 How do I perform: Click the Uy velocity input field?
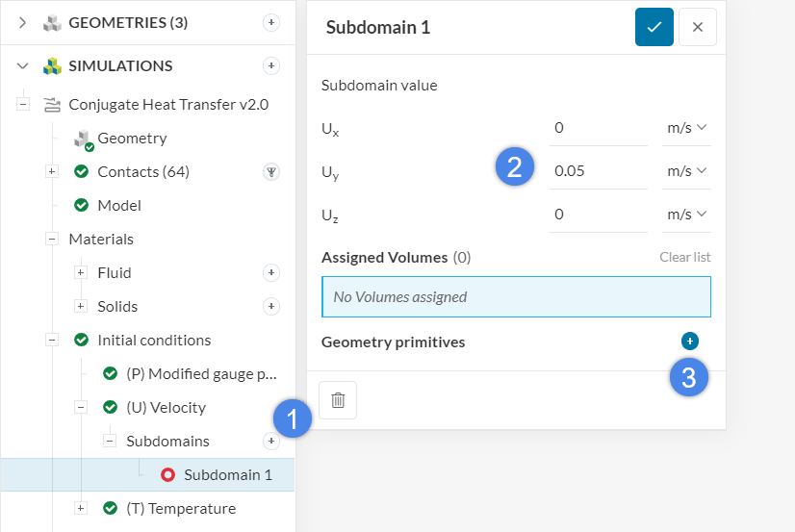click(x=597, y=170)
